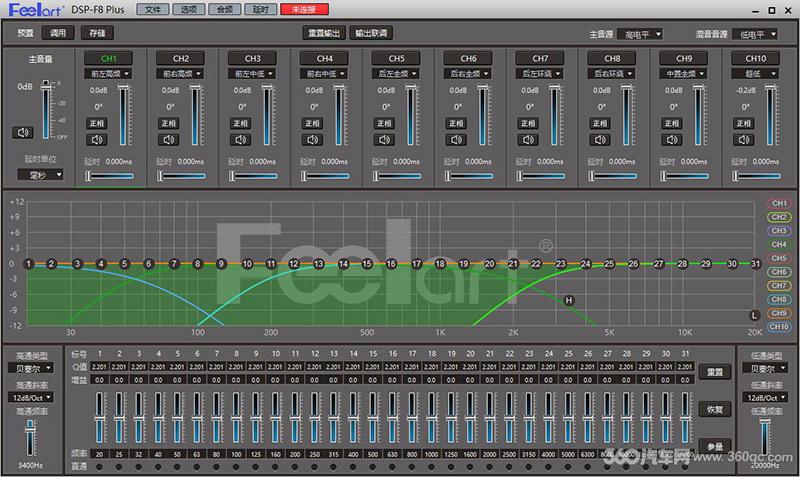Mute CH7 using its speaker icon
Image resolution: width=800 pixels, height=477 pixels.
[x=528, y=139]
